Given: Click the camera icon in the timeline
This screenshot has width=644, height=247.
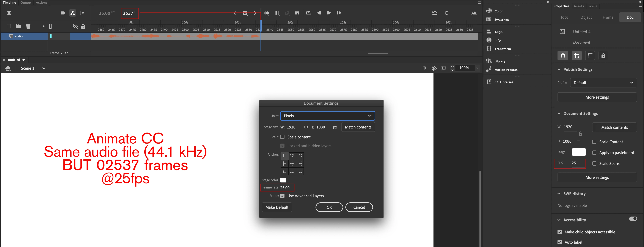Looking at the screenshot, I should 63,13.
